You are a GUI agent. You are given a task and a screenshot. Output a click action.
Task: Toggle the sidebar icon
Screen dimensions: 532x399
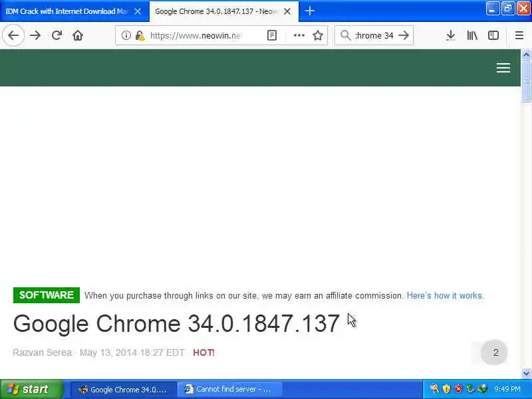pos(493,35)
